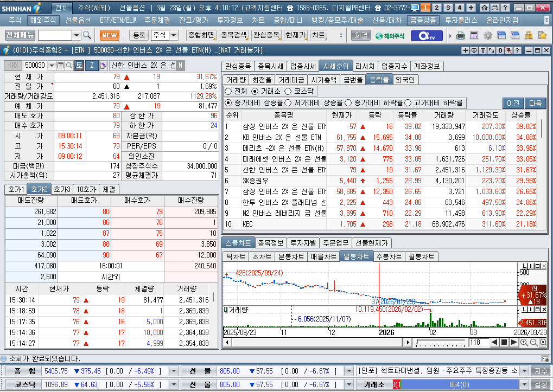Switch to the 10호가 tab
The image size is (553, 392).
coord(86,189)
